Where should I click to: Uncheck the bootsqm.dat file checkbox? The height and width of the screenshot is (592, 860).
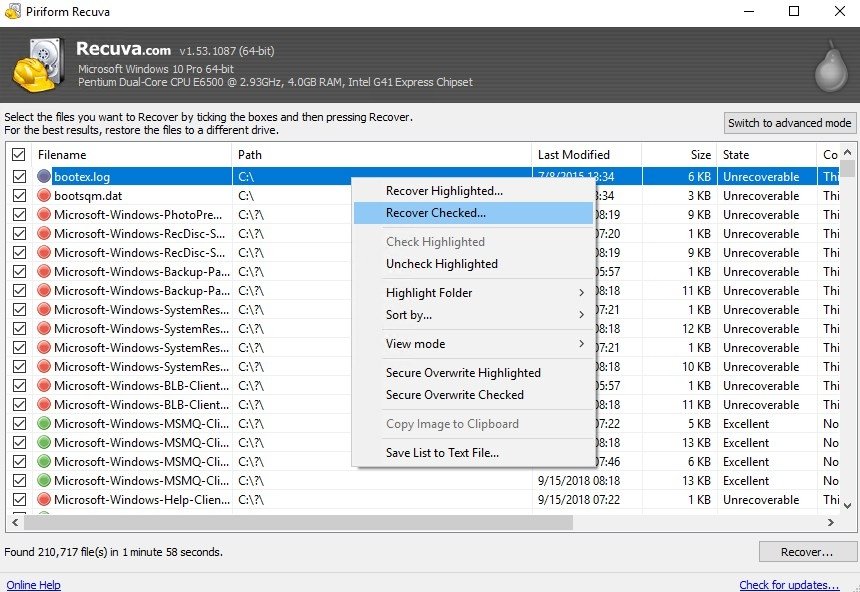19,195
